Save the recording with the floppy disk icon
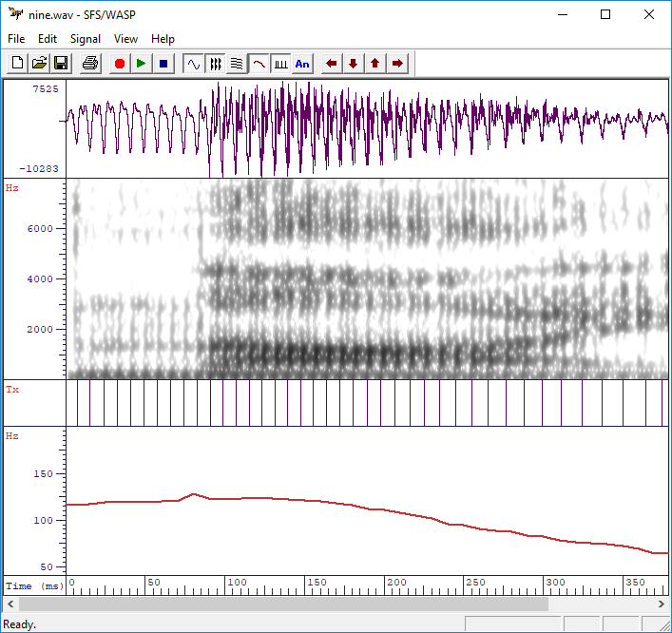Screen dimensions: 672x633 point(61,64)
